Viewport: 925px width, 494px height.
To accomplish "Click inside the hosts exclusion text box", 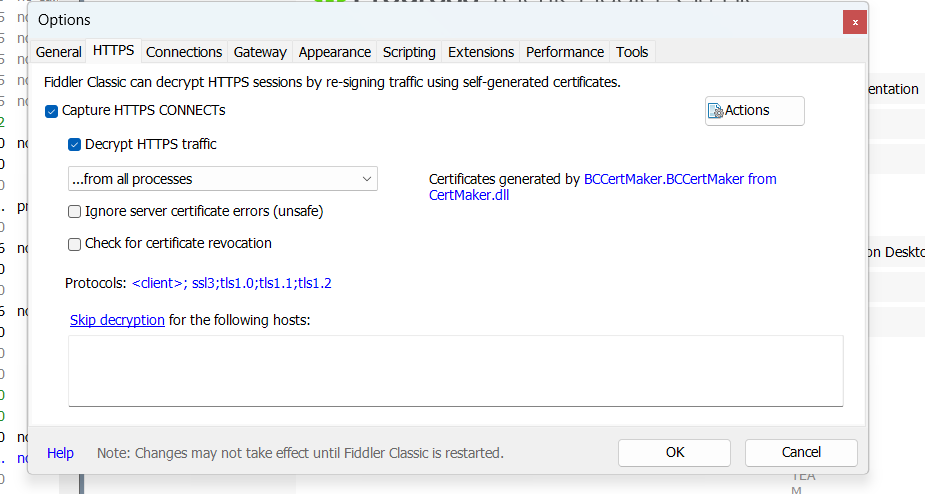I will [455, 370].
